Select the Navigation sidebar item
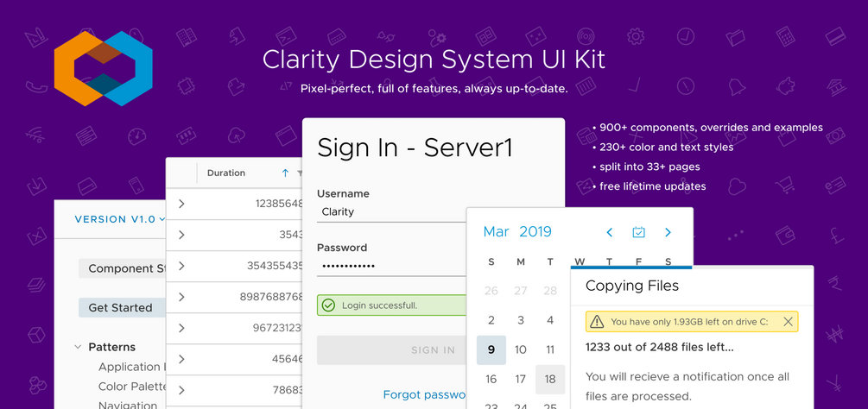The image size is (868, 409). 127,405
